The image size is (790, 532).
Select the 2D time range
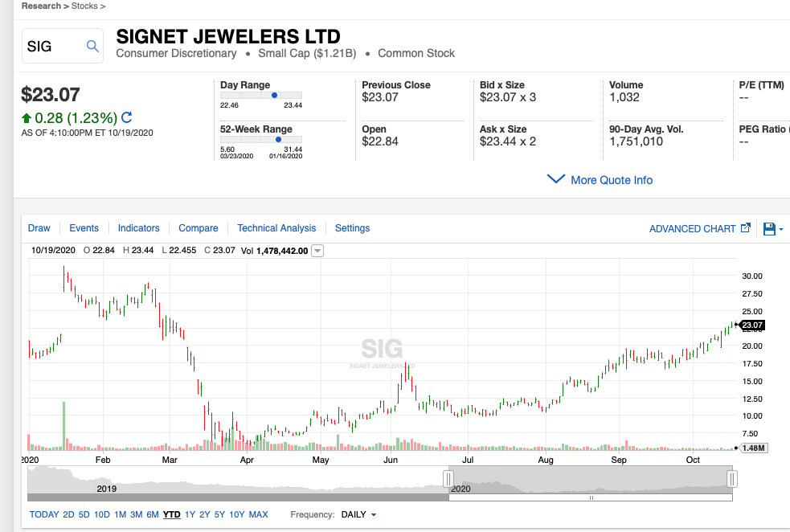(x=68, y=514)
